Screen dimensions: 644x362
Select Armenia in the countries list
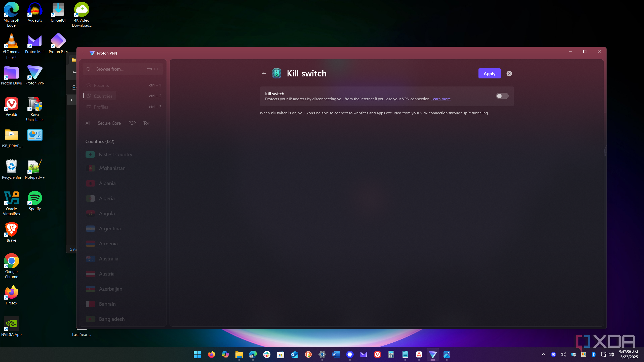123,244
